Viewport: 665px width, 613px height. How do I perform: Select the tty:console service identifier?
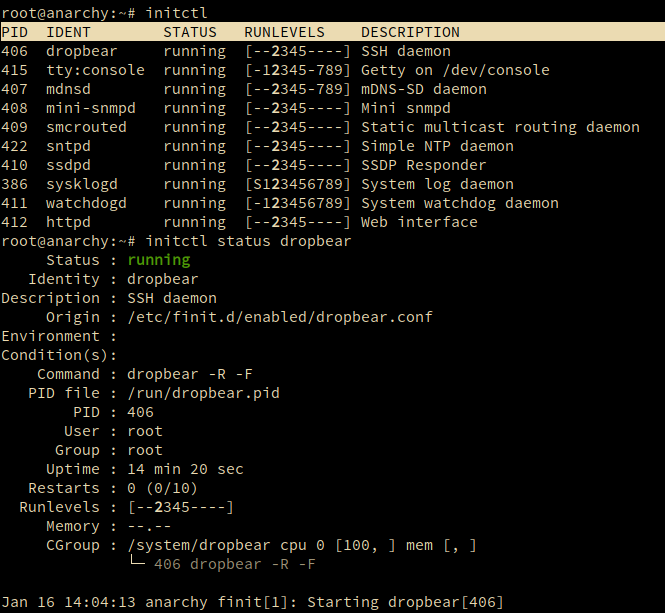[95, 70]
